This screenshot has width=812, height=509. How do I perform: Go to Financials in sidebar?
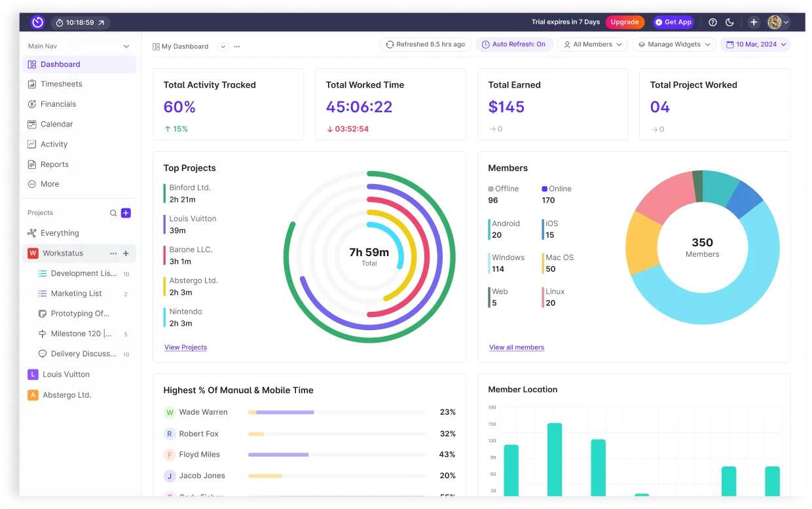coord(58,104)
